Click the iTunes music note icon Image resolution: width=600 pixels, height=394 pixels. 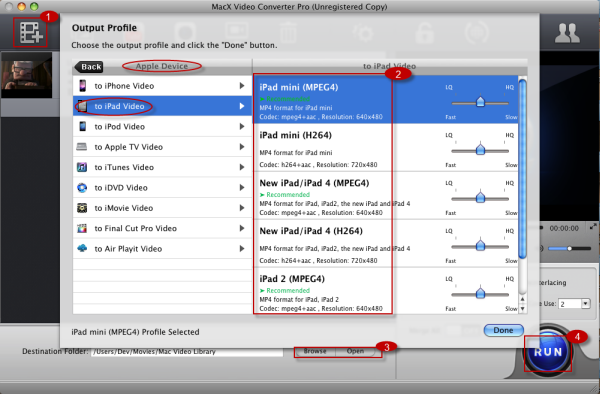[82, 167]
